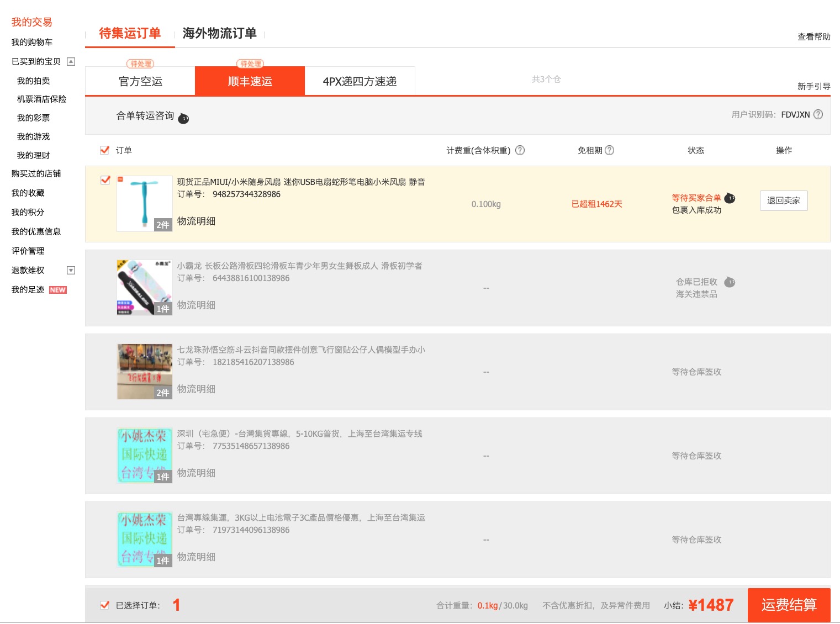Switch to the 海外物流订单 tab
Viewport: 840px width, 624px height.
pos(219,33)
